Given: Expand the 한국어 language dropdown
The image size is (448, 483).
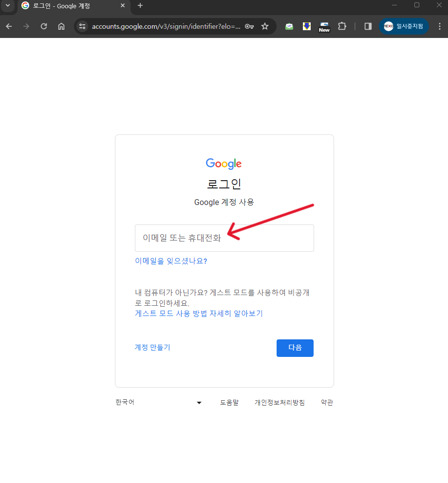Looking at the screenshot, I should pos(159,402).
